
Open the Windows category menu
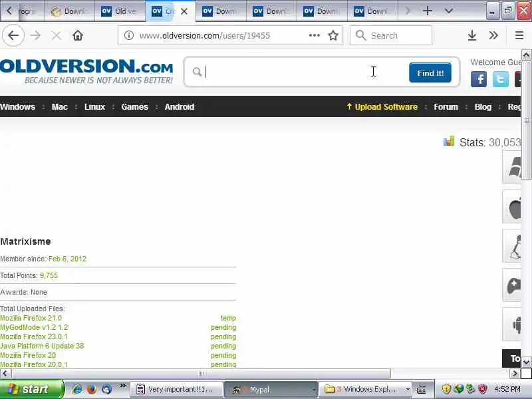pyautogui.click(x=18, y=107)
